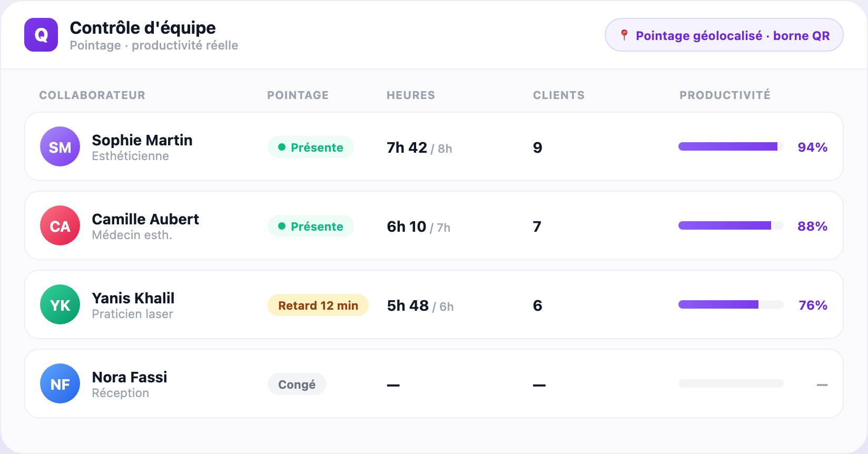The height and width of the screenshot is (454, 868).
Task: Click Sophie Martin's 94% productivity bar
Action: [x=731, y=146]
